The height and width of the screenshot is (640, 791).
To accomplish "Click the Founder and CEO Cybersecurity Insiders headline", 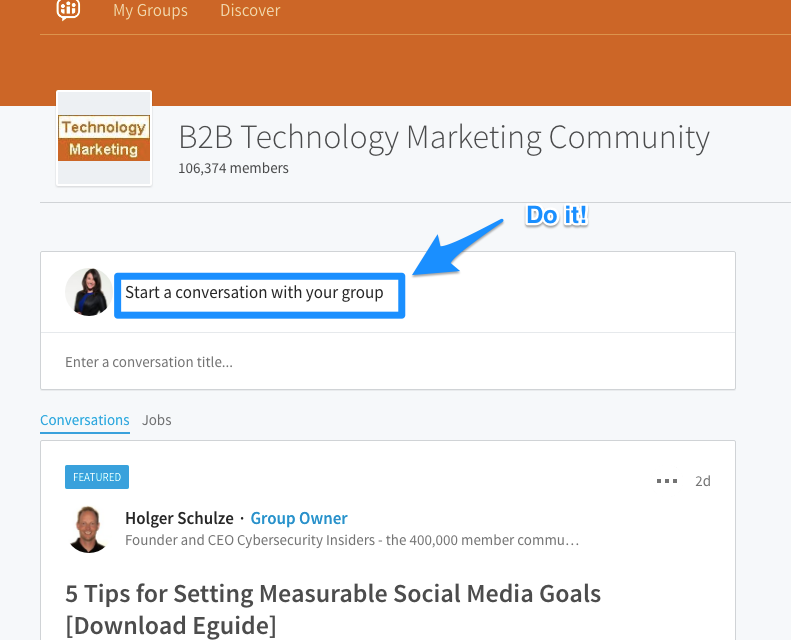I will [352, 540].
